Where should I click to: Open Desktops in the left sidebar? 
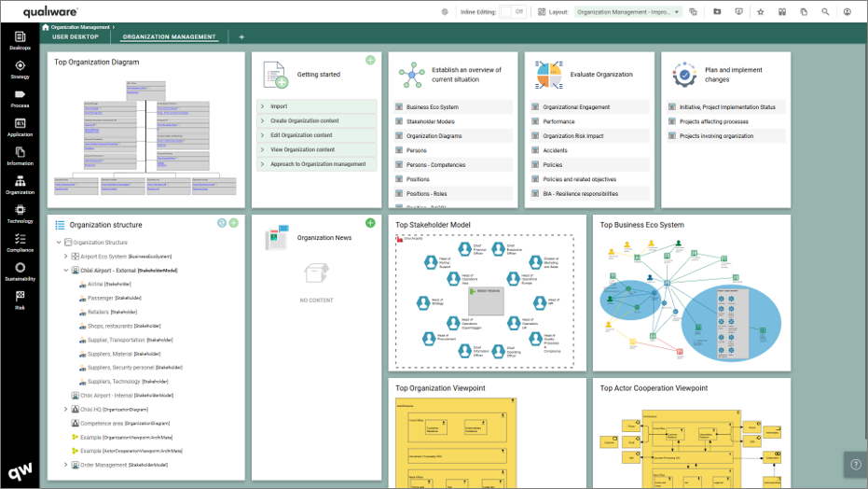tap(20, 41)
